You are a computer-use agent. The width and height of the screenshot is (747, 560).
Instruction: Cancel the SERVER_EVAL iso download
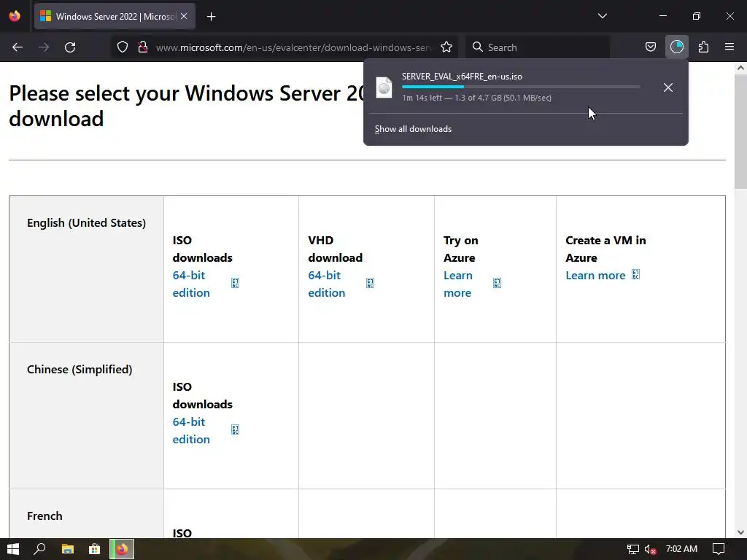tap(668, 87)
